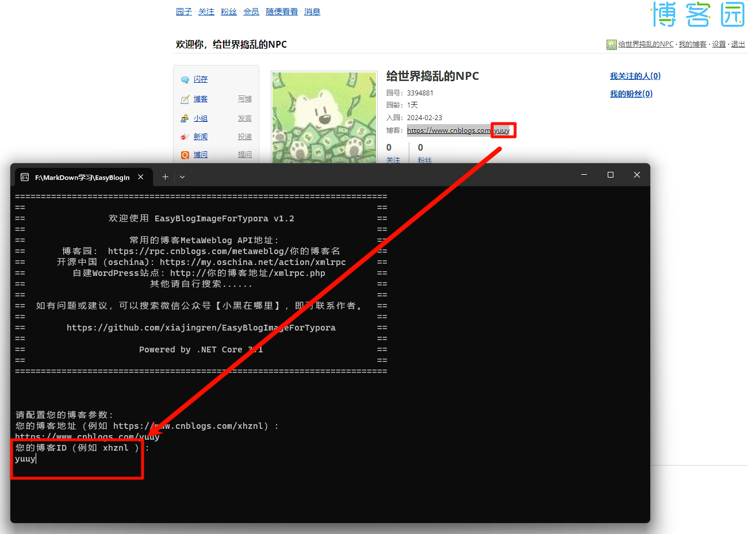Click the orange 博问 Q icon
This screenshot has height=534, width=756.
tap(185, 155)
